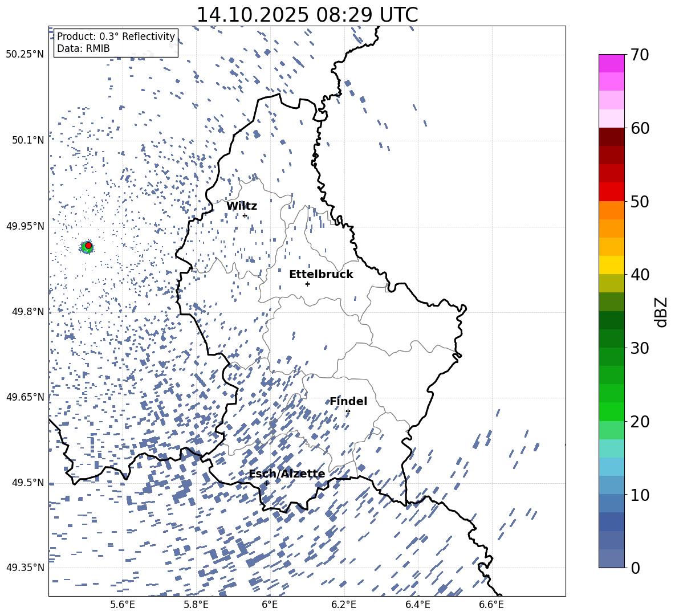The height and width of the screenshot is (616, 675).
Task: Click the Wiltz station cross marker
Action: click(245, 215)
